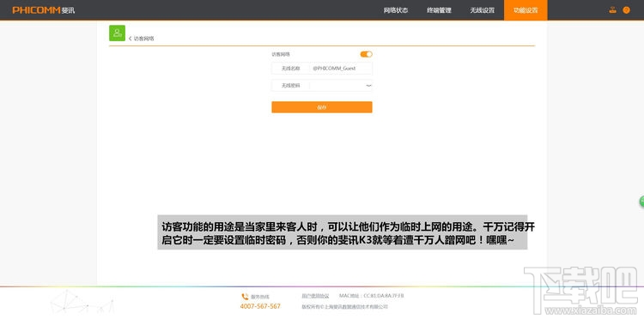Click the 版权所有 copyright text in footer
Viewport: 644px width, 319px height.
[x=344, y=307]
